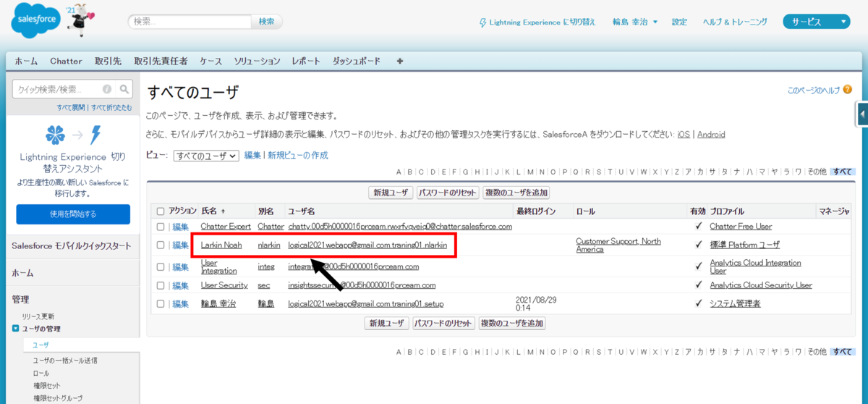Click ヘルプ & トレーニング link

[x=735, y=22]
